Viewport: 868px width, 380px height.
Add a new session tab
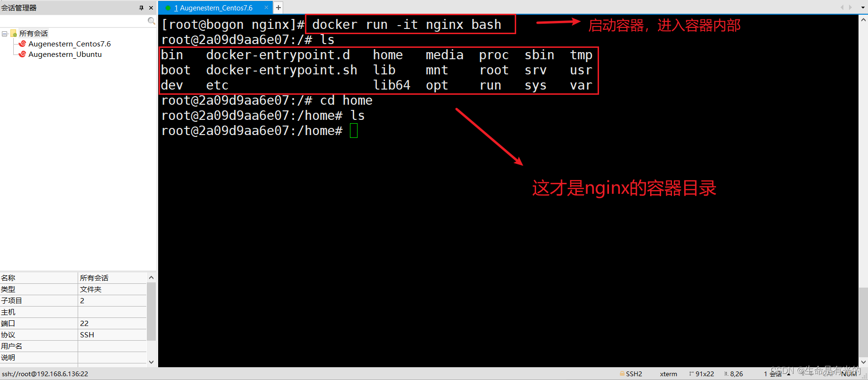[278, 8]
